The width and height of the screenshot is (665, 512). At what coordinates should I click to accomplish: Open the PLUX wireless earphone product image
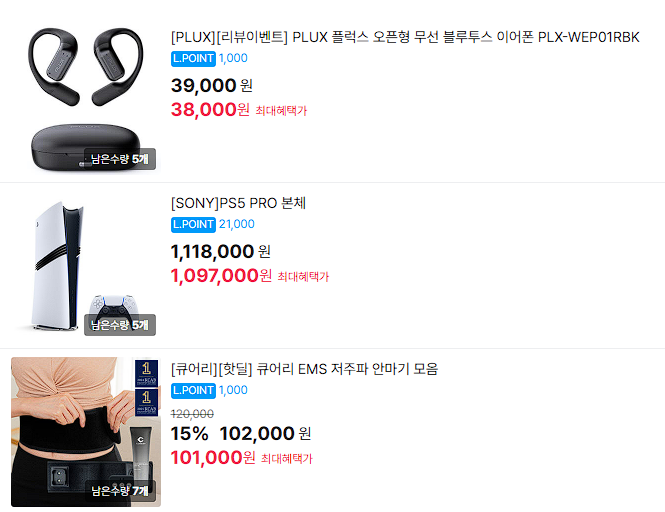(86, 98)
